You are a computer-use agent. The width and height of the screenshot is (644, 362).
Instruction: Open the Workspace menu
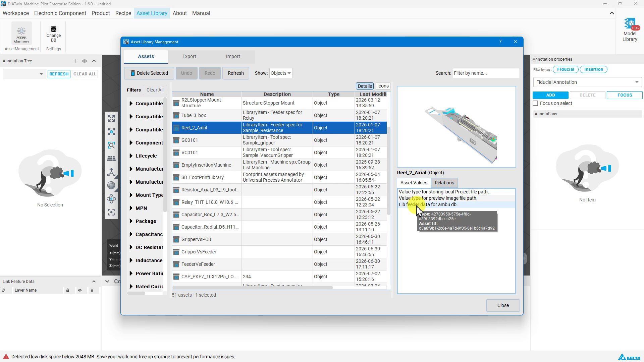click(x=16, y=13)
